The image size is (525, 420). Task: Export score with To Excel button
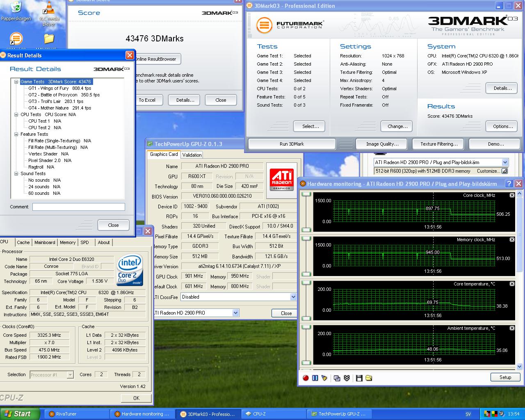pos(147,100)
